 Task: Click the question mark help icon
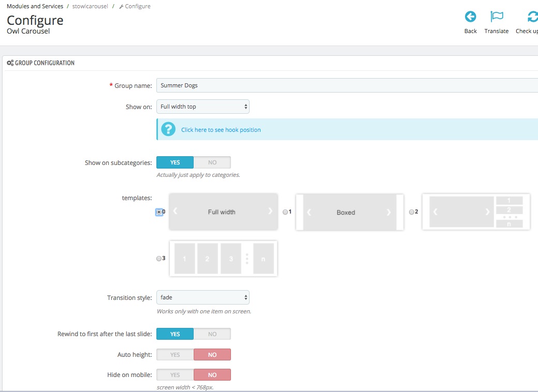coord(168,129)
